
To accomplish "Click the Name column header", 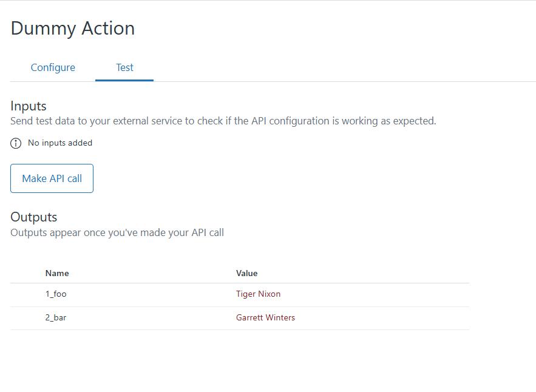I will point(57,273).
